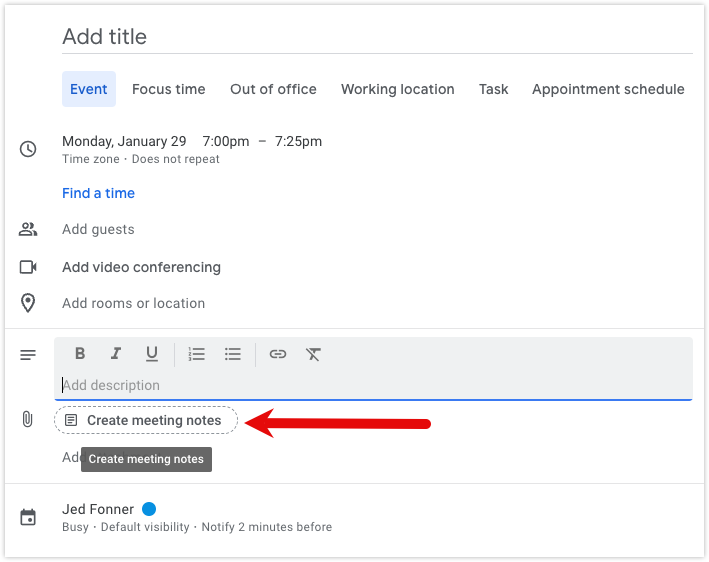
Task: Click Add video conferencing
Action: point(142,267)
